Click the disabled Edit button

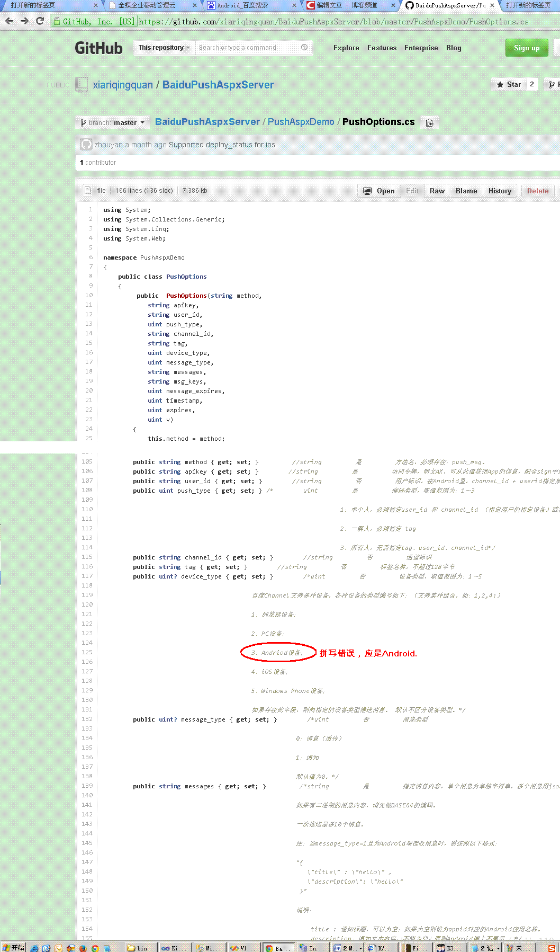[x=412, y=191]
